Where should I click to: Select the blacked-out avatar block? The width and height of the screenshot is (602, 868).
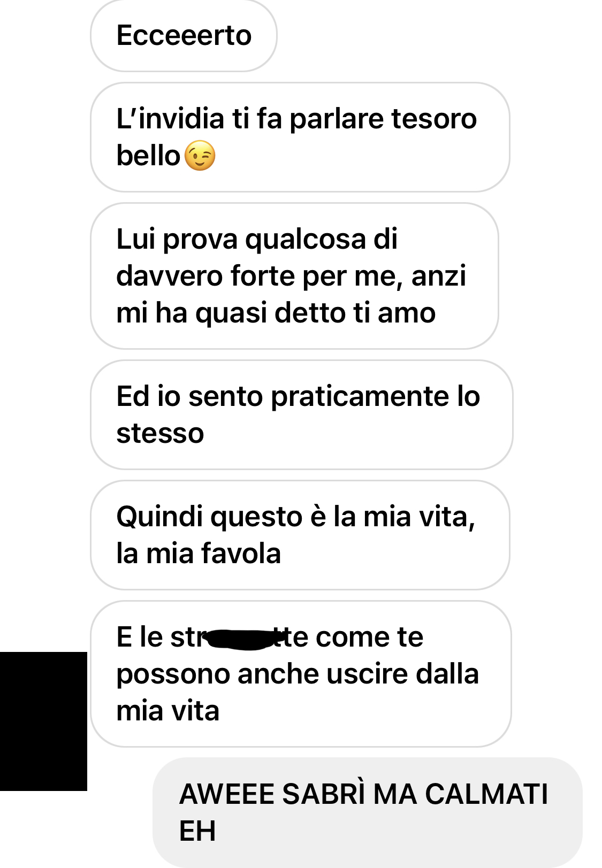pos(43,721)
